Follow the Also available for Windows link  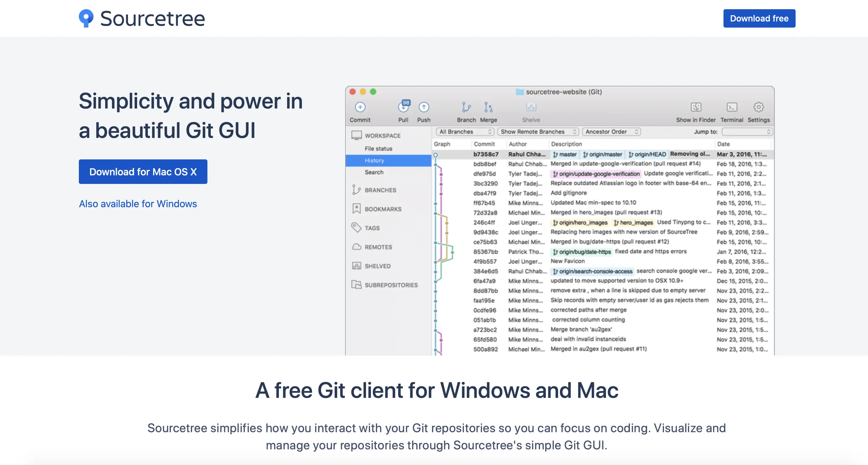coord(138,204)
